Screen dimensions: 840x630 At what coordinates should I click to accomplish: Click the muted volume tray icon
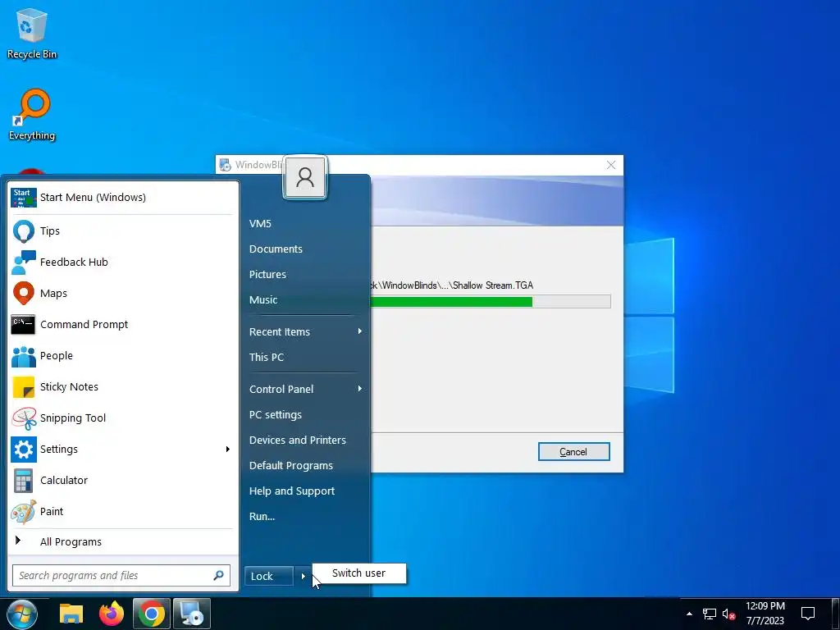pyautogui.click(x=728, y=614)
